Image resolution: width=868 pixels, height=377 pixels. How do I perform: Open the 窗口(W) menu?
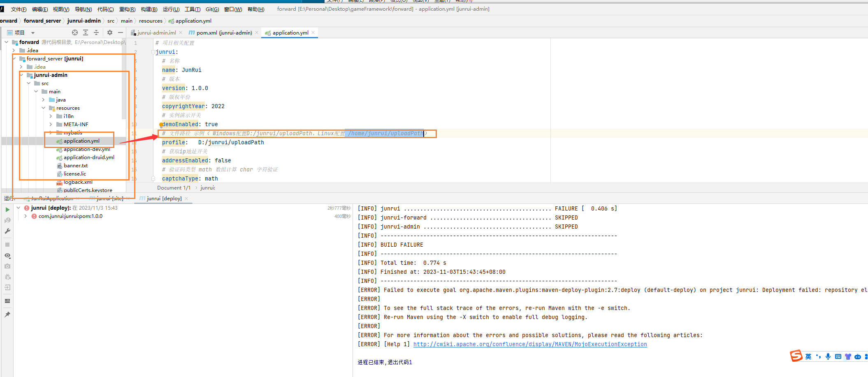(x=233, y=9)
